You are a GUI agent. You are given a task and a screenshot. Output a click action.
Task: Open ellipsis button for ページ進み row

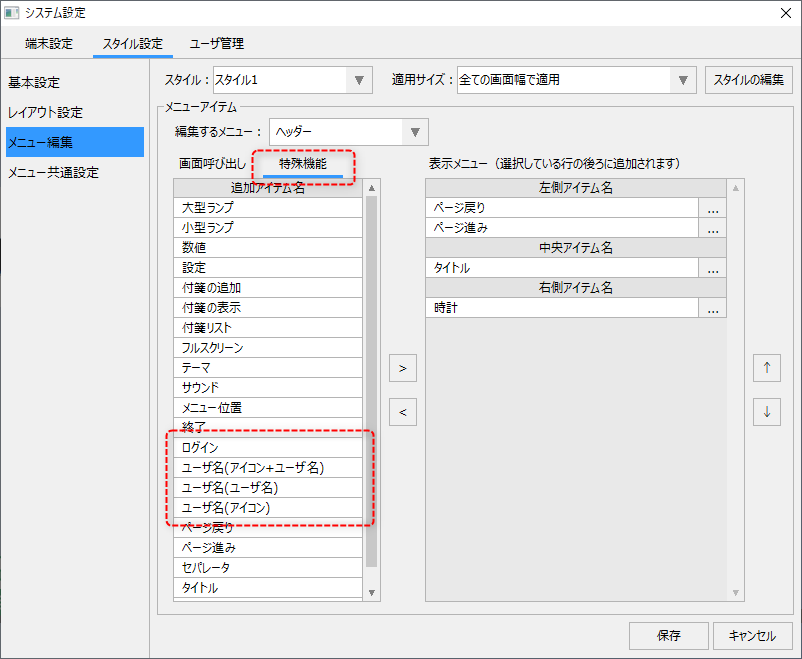tap(712, 228)
